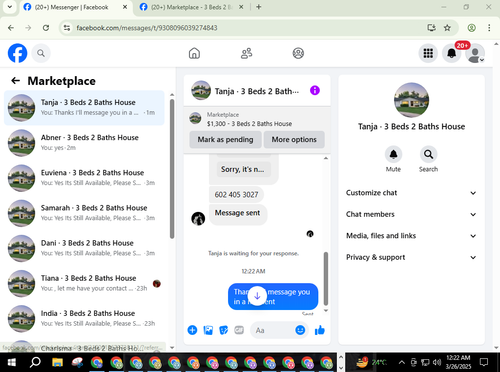Open Tanja conversation in the list
500x372 pixels.
[84, 108]
